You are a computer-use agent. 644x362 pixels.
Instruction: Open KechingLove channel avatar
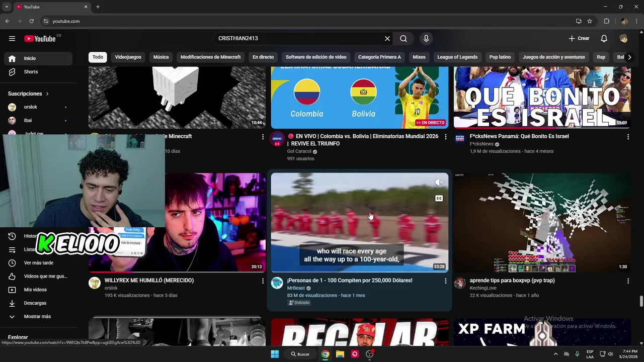(460, 283)
